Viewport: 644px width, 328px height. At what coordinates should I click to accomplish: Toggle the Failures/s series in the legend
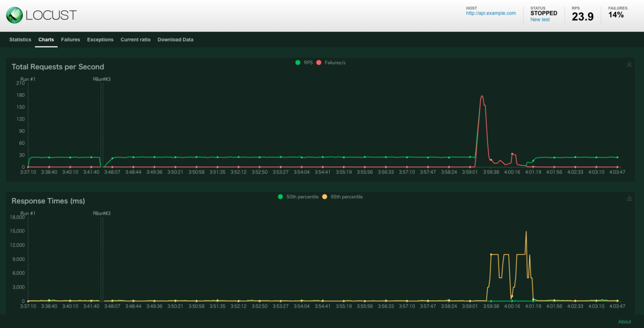(x=331, y=63)
